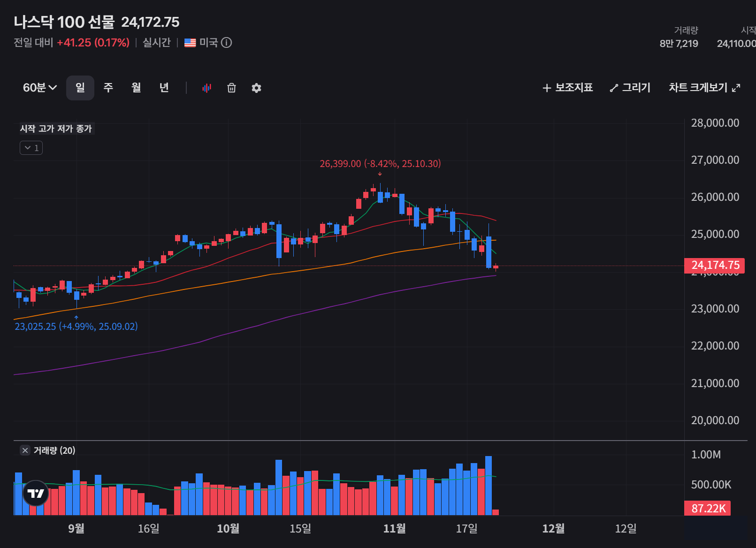
Task: Click the info icon next to 미국
Action: click(226, 43)
